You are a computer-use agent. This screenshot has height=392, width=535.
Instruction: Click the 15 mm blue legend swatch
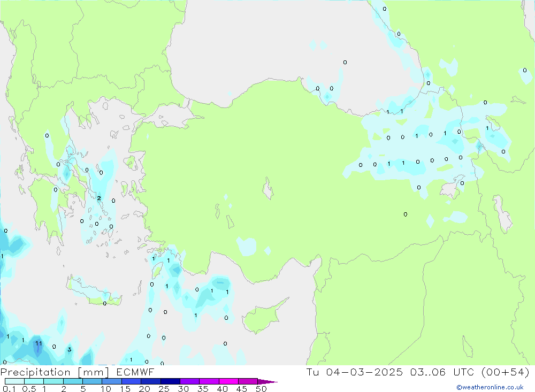tap(132, 381)
